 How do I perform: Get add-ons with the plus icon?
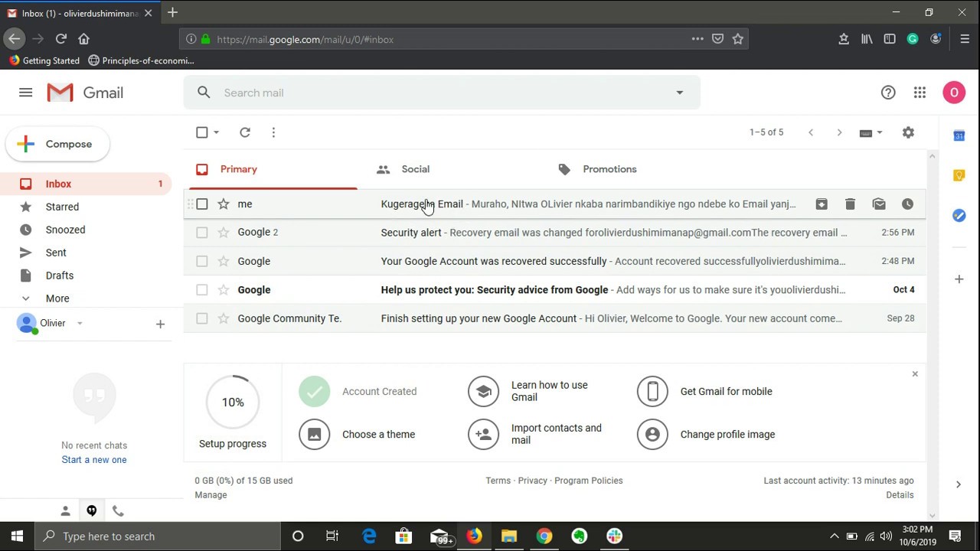pyautogui.click(x=959, y=279)
